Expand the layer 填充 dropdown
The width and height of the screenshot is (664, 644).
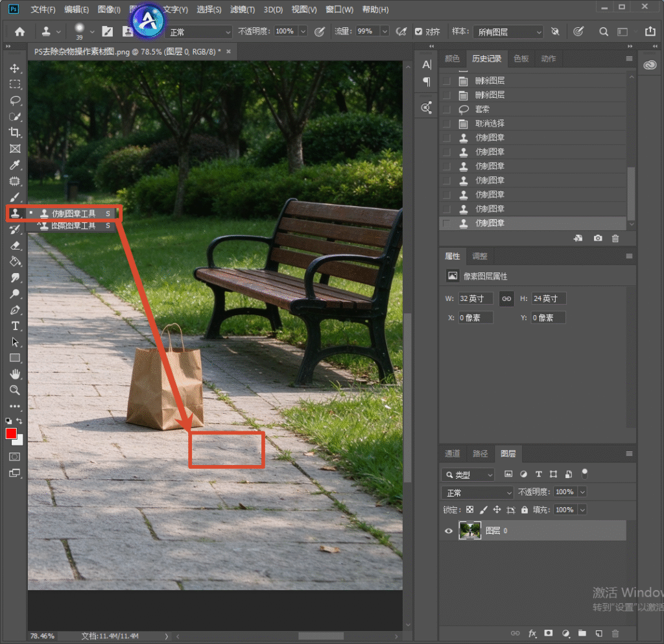[x=582, y=510]
